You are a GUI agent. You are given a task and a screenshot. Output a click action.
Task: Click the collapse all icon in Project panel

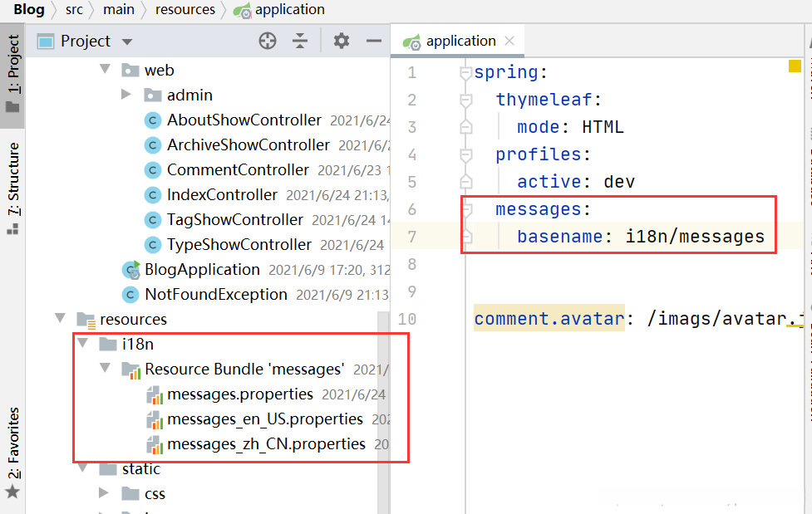[x=300, y=41]
